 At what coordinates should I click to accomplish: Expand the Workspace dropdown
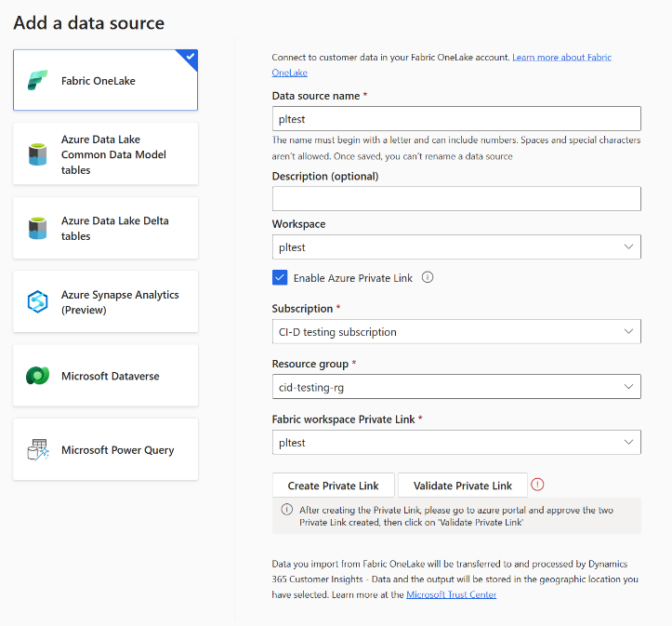456,247
